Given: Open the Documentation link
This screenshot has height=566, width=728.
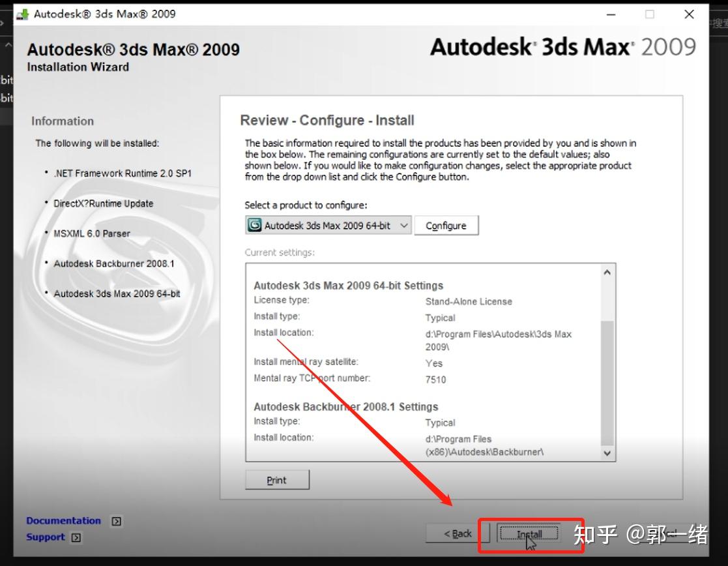Looking at the screenshot, I should (64, 520).
